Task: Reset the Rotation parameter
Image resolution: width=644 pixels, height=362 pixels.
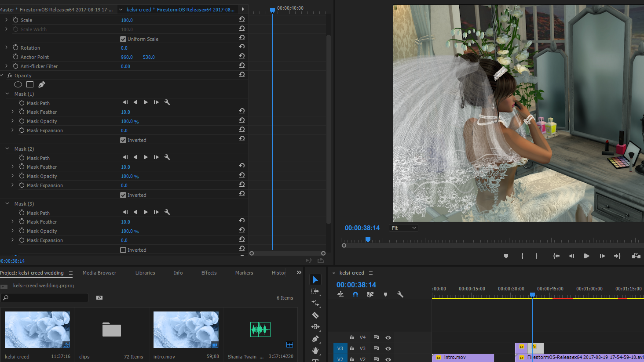Action: [242, 47]
